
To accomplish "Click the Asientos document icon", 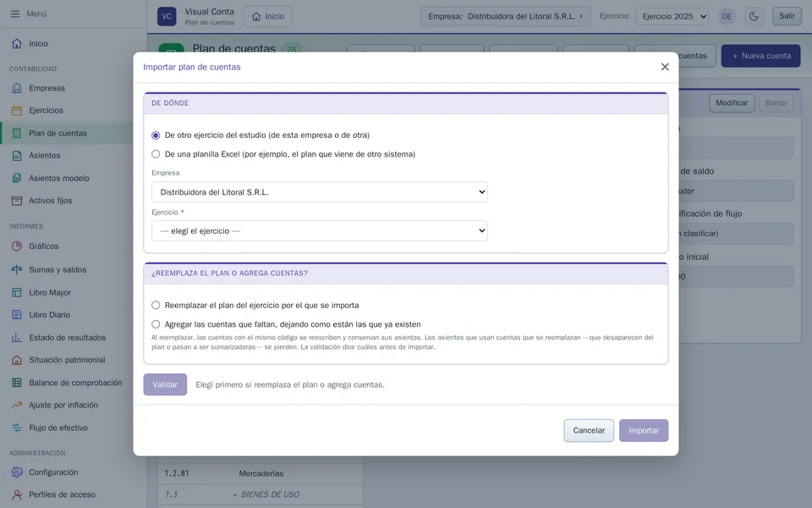I will pyautogui.click(x=17, y=156).
